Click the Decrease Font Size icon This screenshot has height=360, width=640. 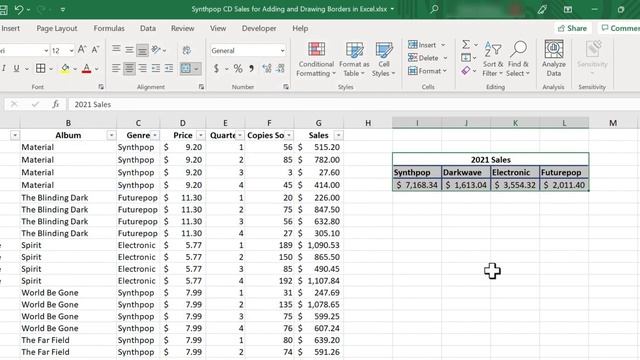95,50
